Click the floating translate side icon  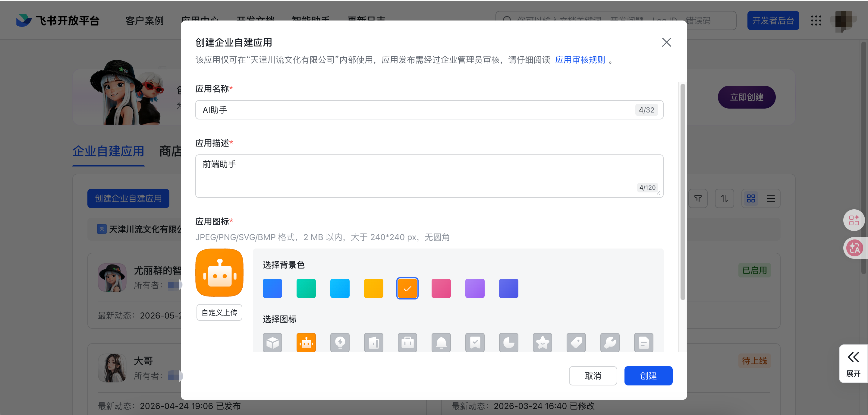point(854,248)
